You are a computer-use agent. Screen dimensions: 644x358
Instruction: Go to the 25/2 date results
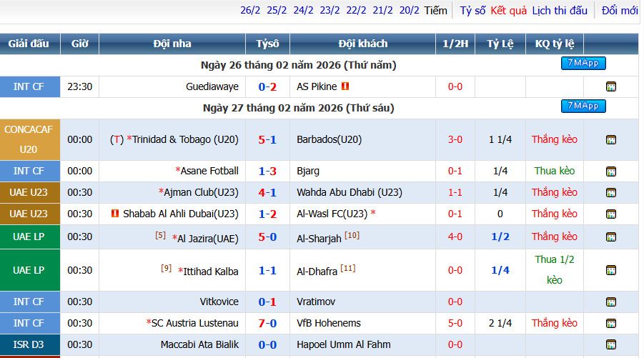[277, 10]
